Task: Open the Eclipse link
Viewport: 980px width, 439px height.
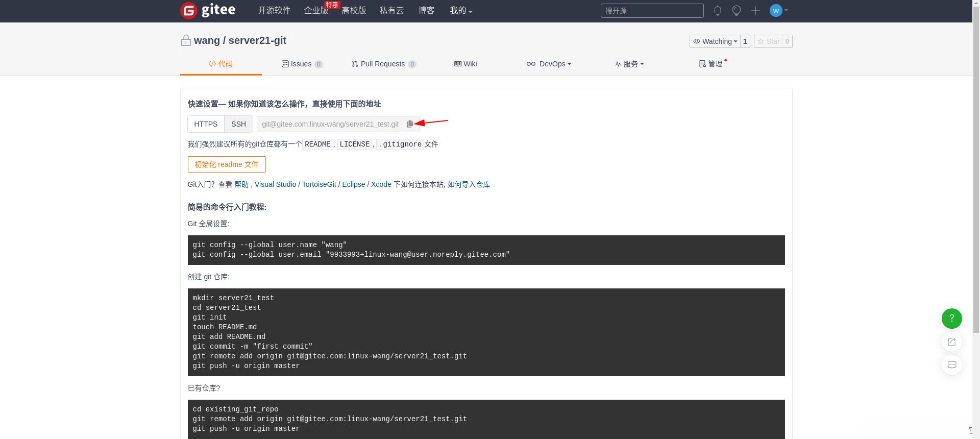Action: 354,184
